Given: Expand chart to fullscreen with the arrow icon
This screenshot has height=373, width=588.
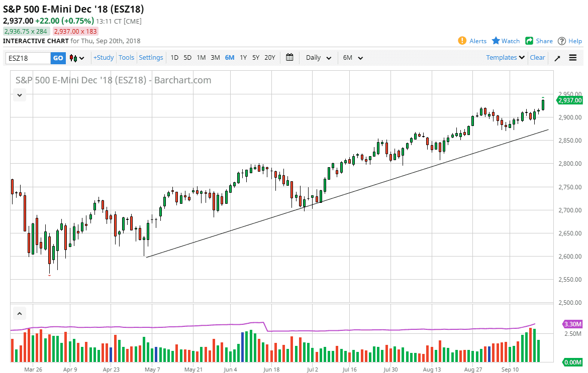Looking at the screenshot, I should 557,57.
